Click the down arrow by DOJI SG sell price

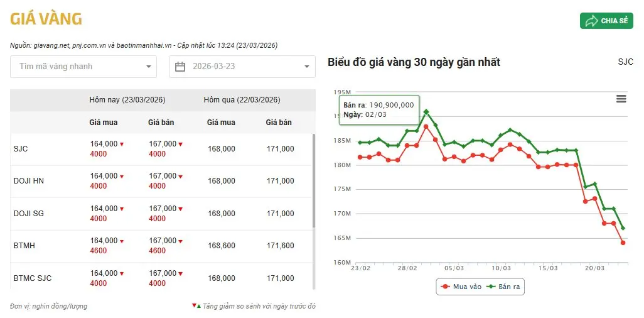click(x=181, y=209)
